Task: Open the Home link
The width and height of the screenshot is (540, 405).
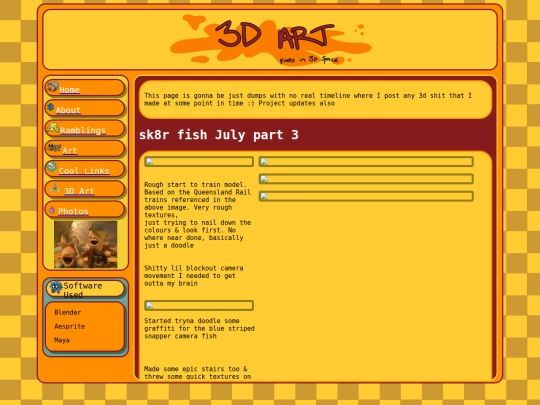Action: click(70, 90)
